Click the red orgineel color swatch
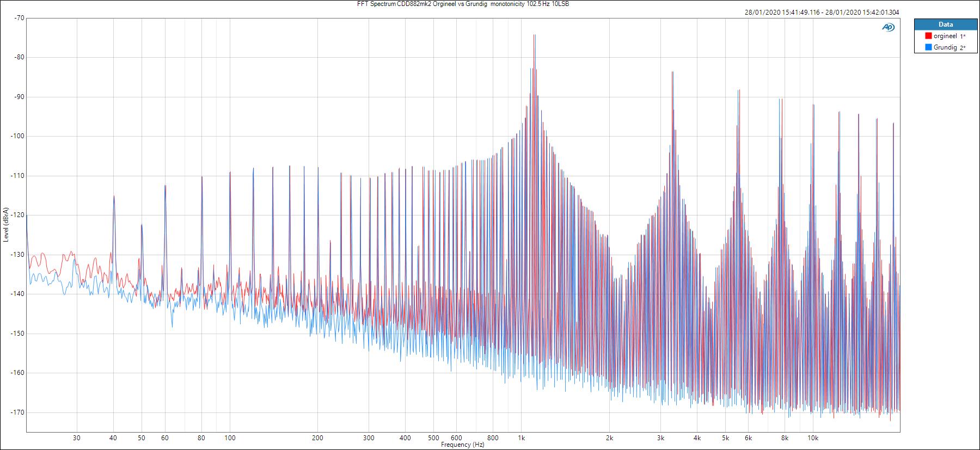980x450 pixels. point(928,36)
